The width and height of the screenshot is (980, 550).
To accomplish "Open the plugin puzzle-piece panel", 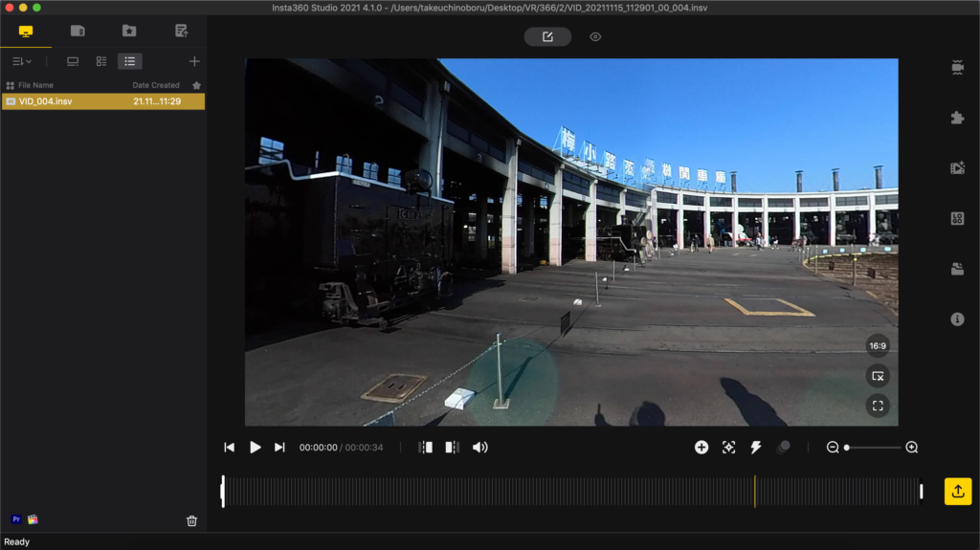I will point(957,118).
